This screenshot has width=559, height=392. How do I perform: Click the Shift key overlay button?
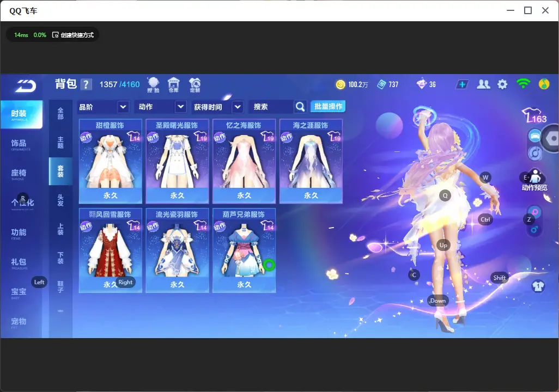click(x=499, y=278)
